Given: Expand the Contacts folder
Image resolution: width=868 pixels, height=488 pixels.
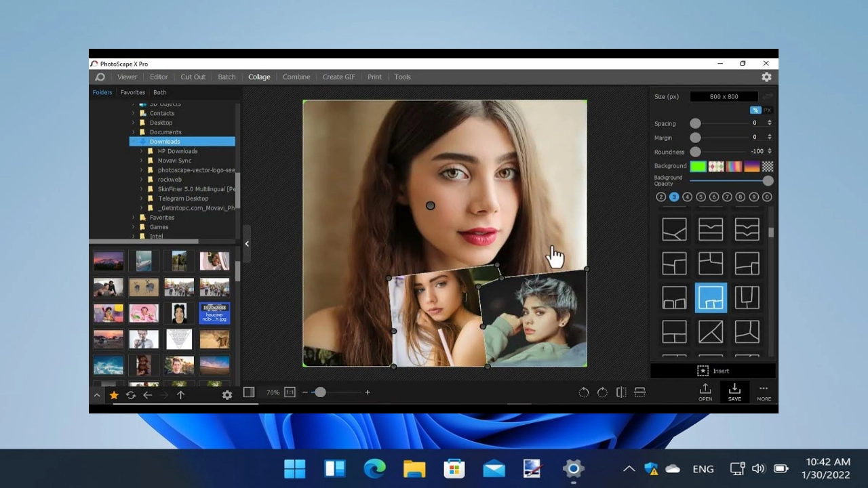Looking at the screenshot, I should click(x=134, y=113).
